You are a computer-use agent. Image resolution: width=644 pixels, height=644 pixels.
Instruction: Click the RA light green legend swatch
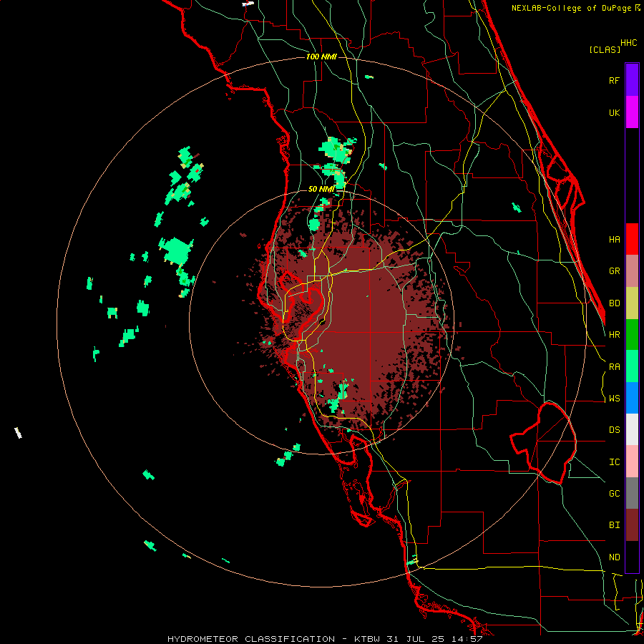(632, 366)
